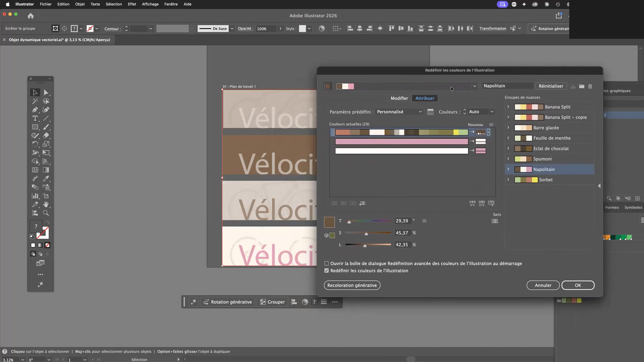Select the Hand tool
Image resolution: width=644 pixels, height=362 pixels.
46,205
